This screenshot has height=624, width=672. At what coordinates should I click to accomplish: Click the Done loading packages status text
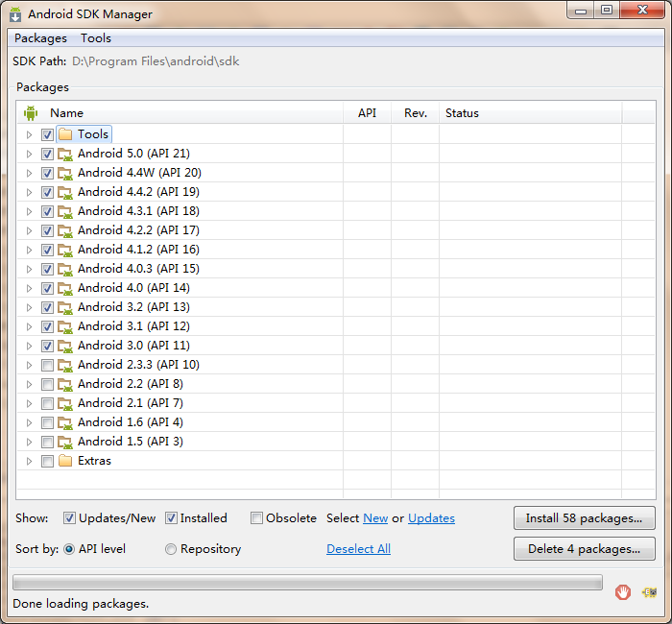point(81,604)
